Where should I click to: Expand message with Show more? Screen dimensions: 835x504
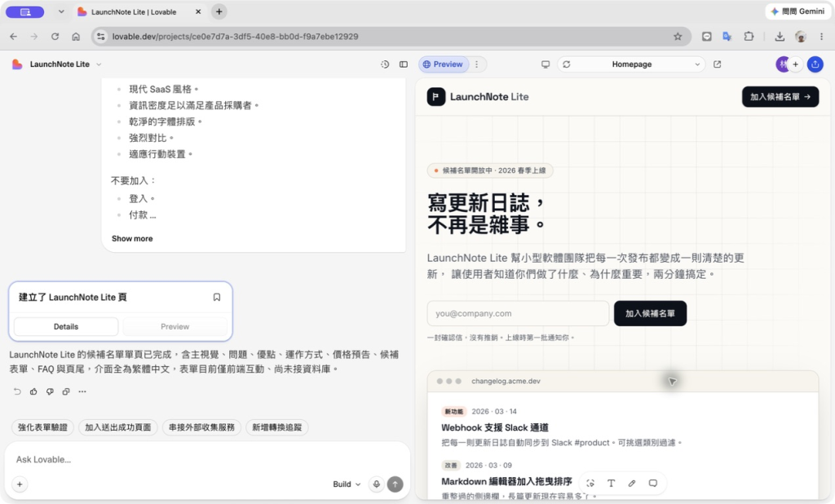click(x=132, y=238)
